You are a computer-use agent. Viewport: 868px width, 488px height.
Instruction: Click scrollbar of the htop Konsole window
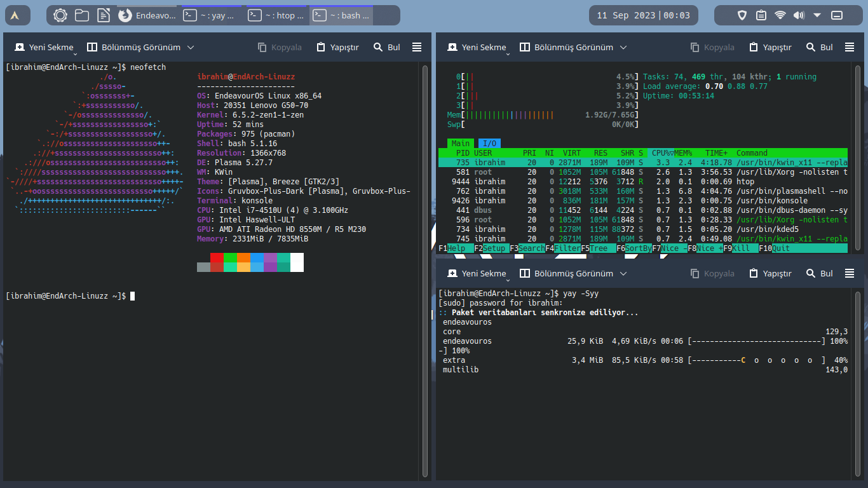pos(857,159)
